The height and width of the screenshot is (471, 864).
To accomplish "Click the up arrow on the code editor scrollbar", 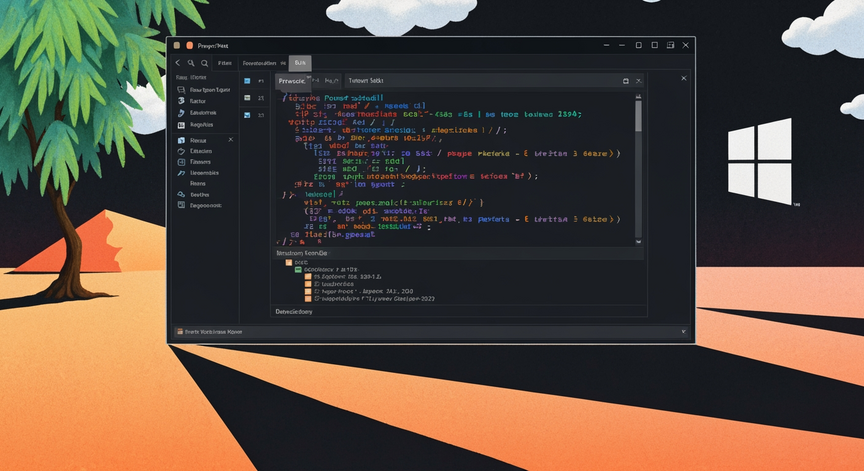I will coord(639,96).
